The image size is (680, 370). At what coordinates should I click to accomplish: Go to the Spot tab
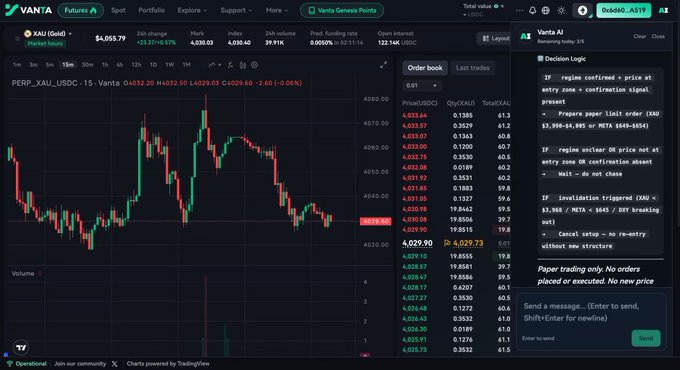tap(118, 10)
